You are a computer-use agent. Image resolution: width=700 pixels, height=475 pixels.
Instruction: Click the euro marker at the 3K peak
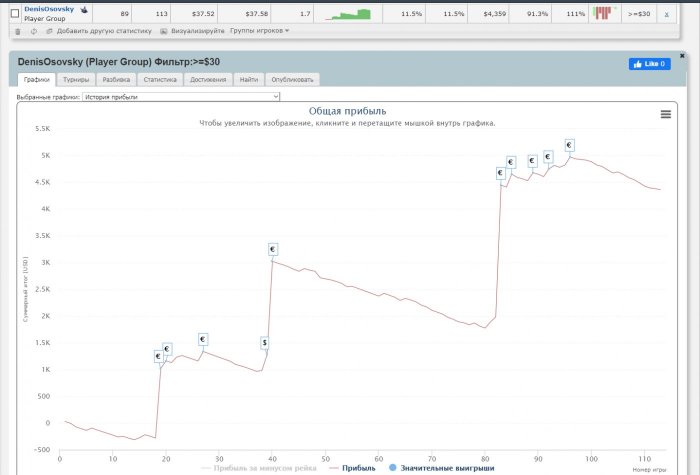click(273, 249)
